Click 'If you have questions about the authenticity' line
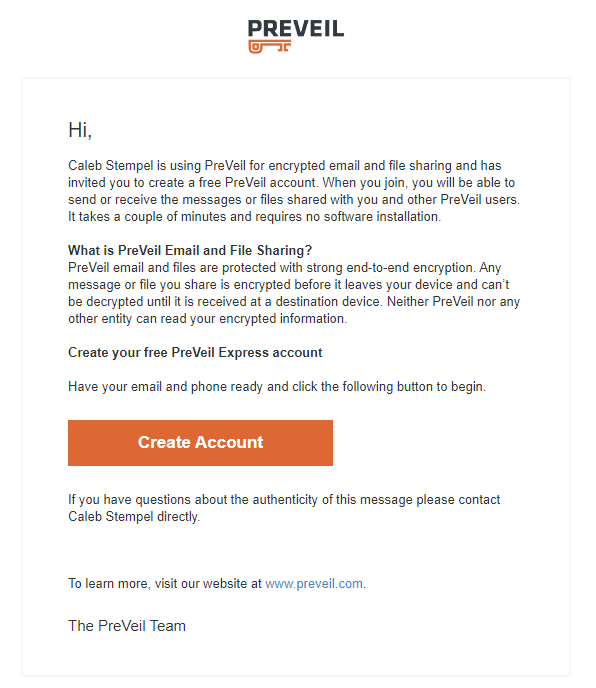This screenshot has height=688, width=596. [x=284, y=500]
